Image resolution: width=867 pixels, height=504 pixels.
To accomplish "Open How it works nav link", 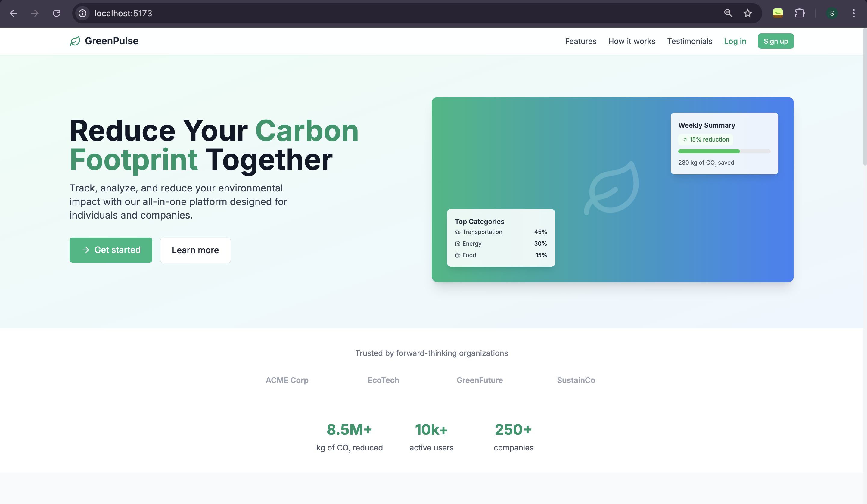I will click(x=631, y=41).
